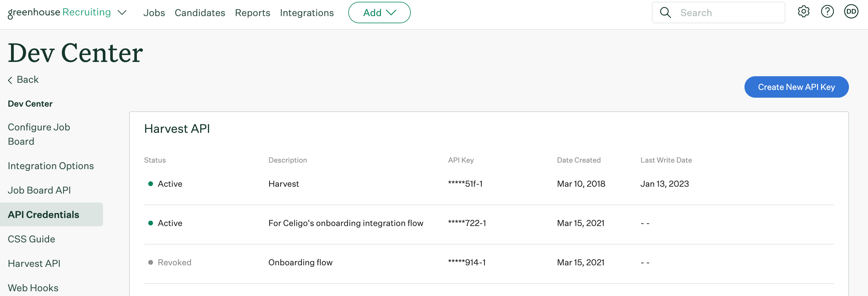Open Integration Options in sidebar
The height and width of the screenshot is (296, 868).
[x=51, y=166]
